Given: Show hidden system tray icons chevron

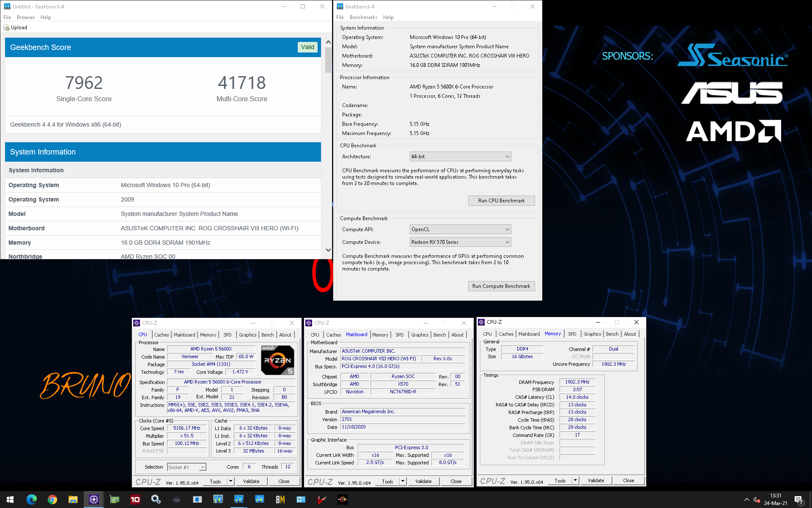Looking at the screenshot, I should [746, 500].
